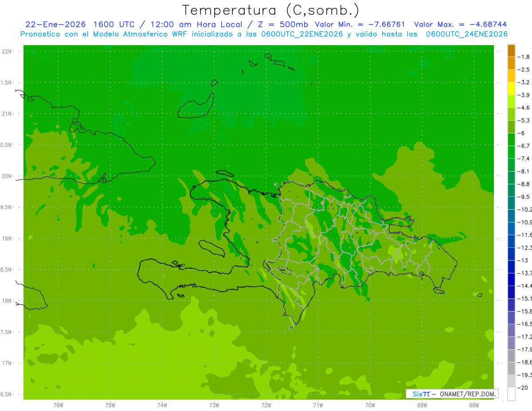This screenshot has width=532, height=411.
Task: Click the '17N' latitude axis label
Action: pos(8,363)
